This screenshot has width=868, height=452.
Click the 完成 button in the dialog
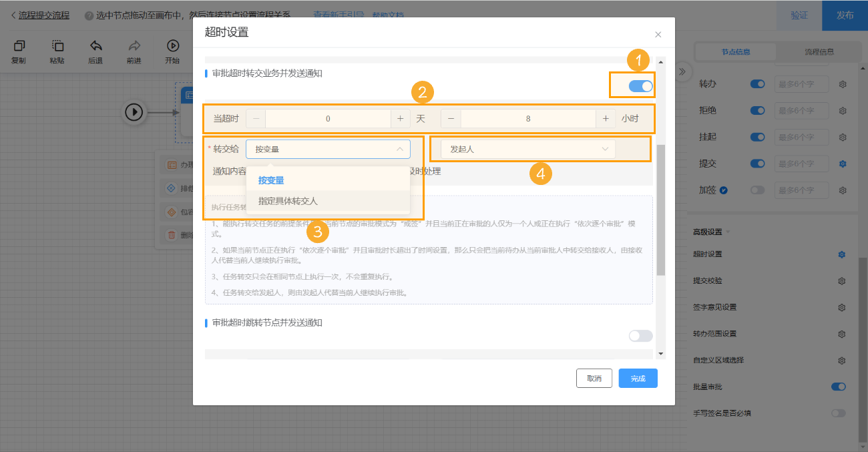coord(638,378)
